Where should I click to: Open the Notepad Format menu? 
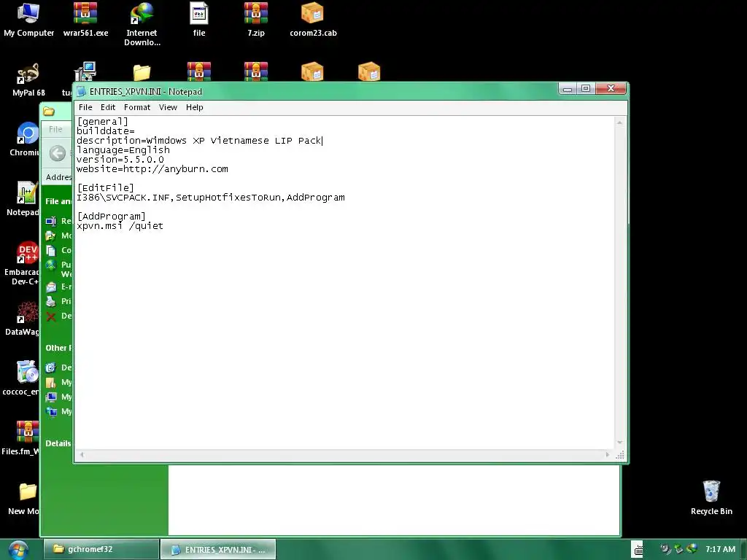pos(136,107)
